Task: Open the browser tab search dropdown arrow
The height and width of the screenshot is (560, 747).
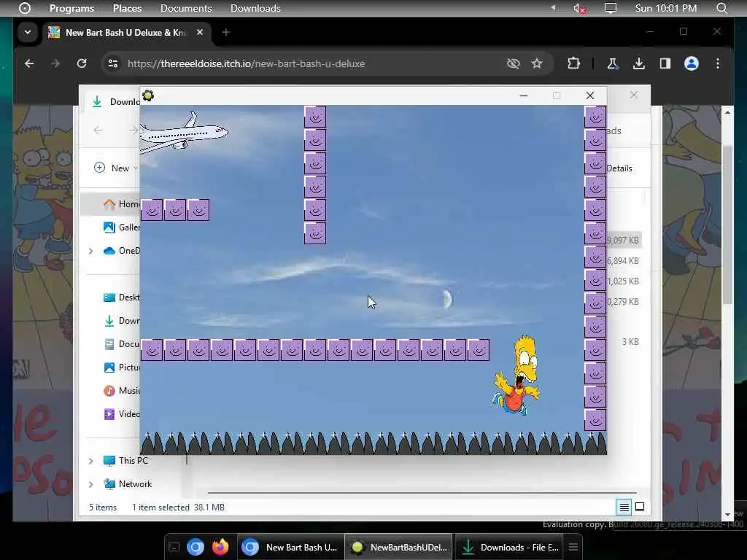Action: (x=28, y=32)
